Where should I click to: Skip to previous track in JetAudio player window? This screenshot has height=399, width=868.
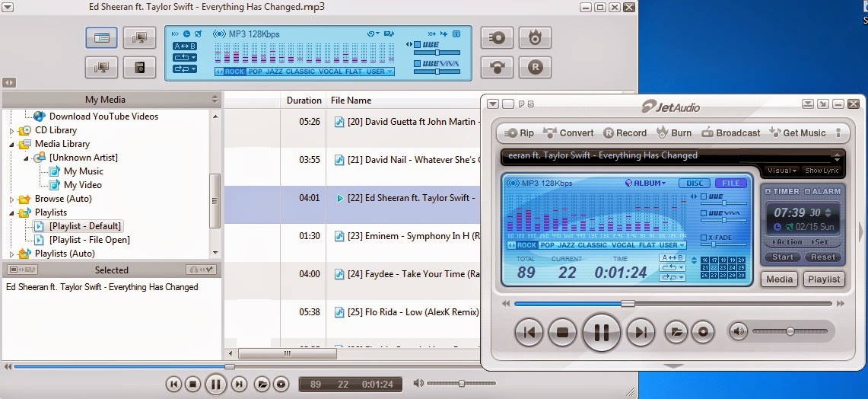point(529,333)
